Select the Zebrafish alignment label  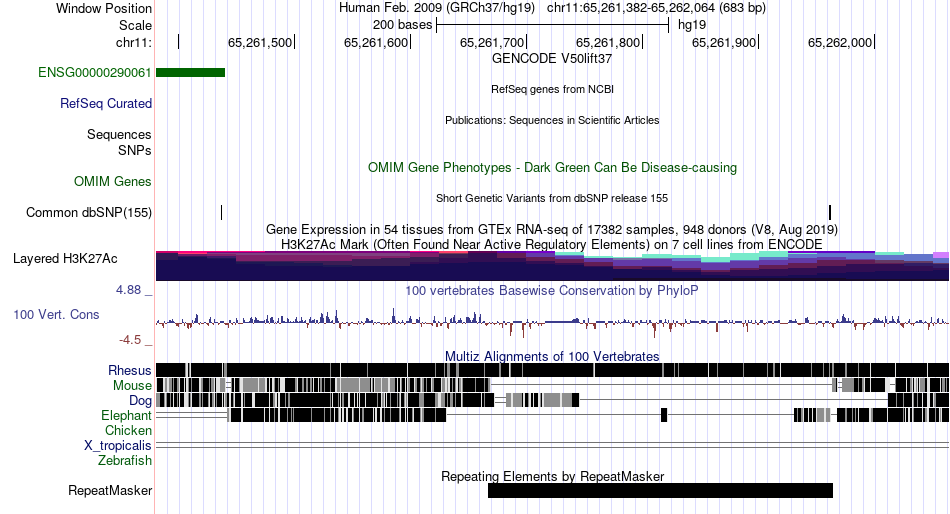click(125, 461)
